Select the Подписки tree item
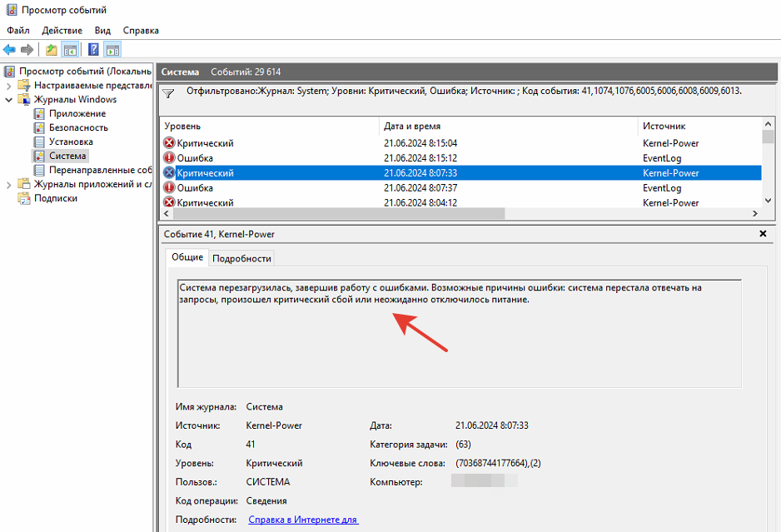781x532 pixels. [x=55, y=198]
